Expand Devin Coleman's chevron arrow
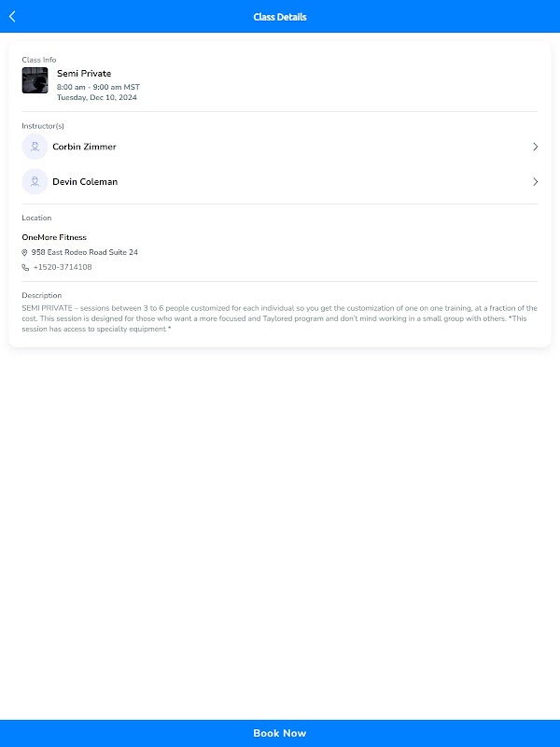The image size is (560, 747). [x=535, y=182]
